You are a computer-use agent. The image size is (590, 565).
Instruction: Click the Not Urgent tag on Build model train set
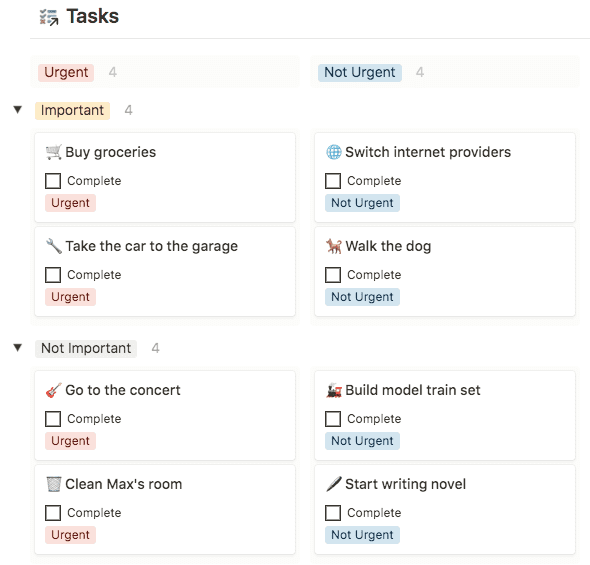362,441
